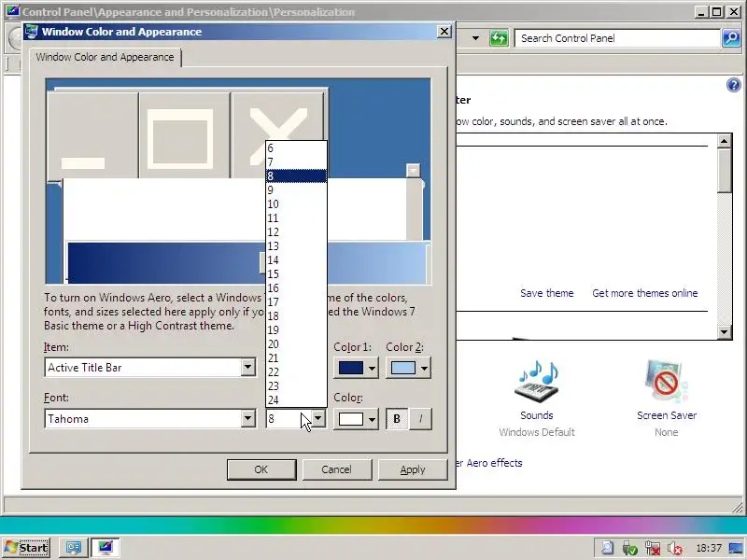
Task: Choose font size 12 in the list
Action: click(x=296, y=231)
